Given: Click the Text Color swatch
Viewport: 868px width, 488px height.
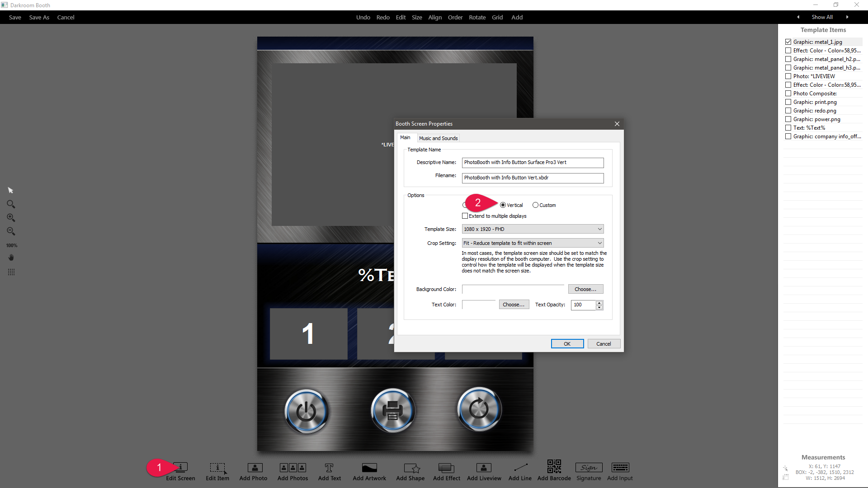Looking at the screenshot, I should click(x=479, y=305).
